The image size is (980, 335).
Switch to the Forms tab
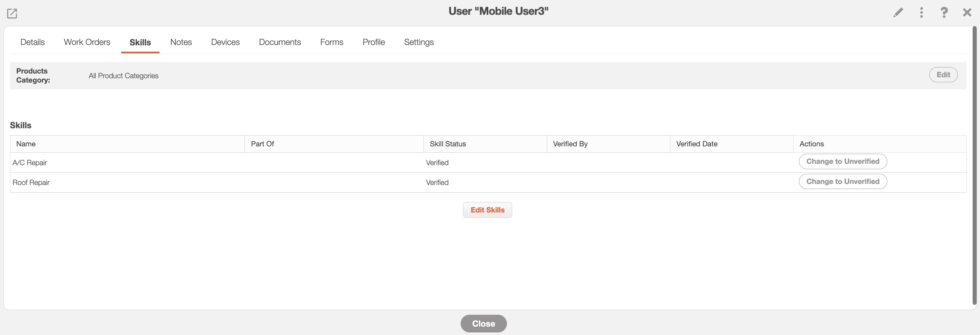[331, 42]
